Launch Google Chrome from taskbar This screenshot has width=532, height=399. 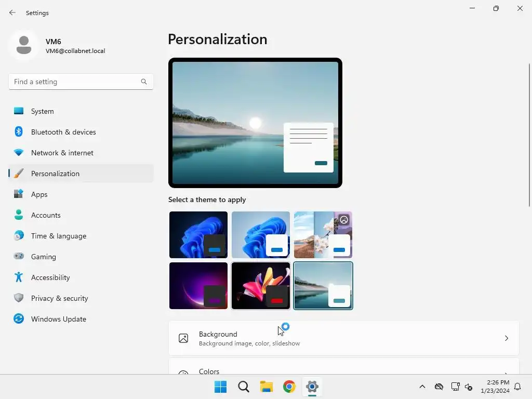(289, 387)
